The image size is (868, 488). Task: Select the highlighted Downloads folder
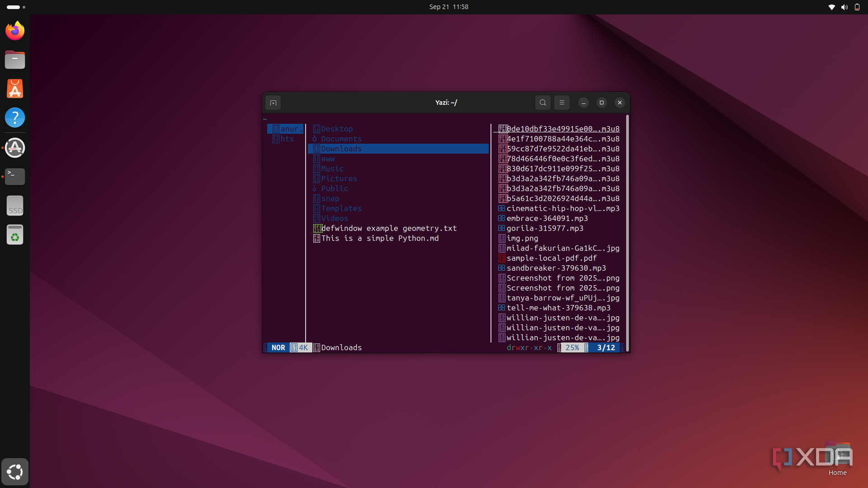(x=398, y=149)
